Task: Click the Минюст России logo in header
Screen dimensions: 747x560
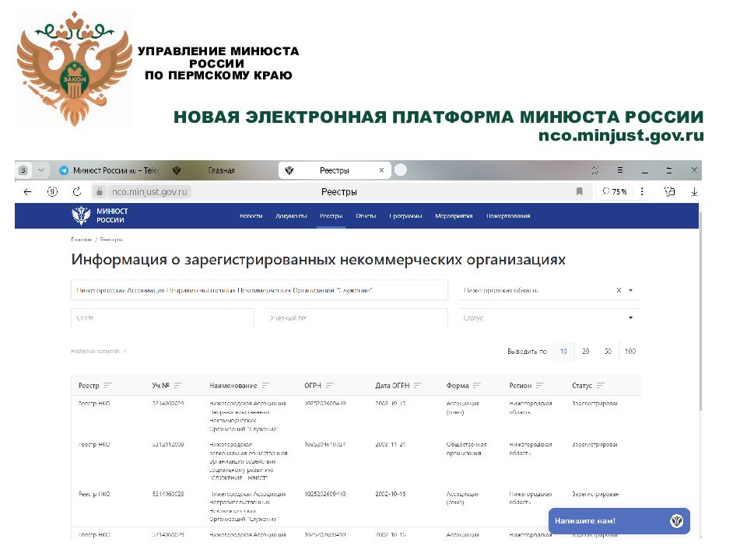Action: (x=100, y=215)
